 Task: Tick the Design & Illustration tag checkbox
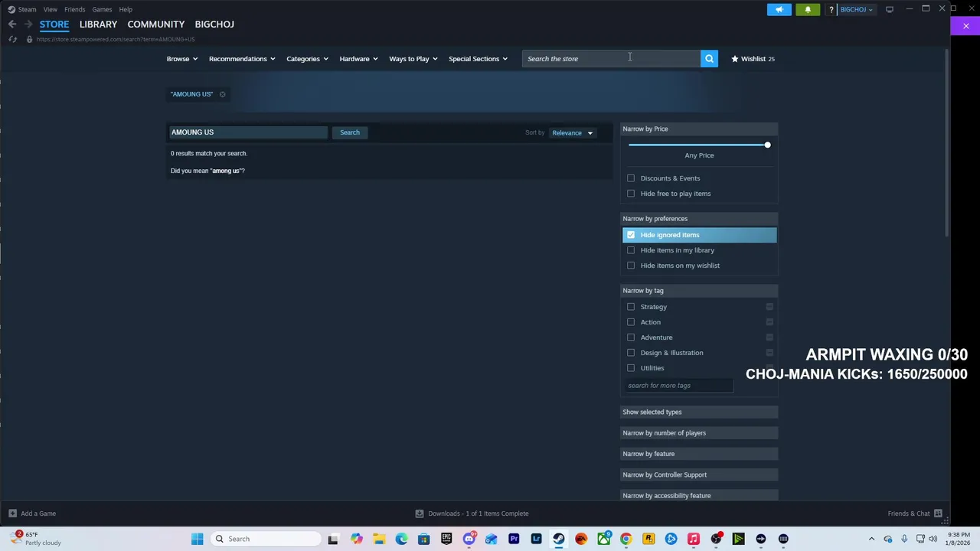tap(631, 353)
